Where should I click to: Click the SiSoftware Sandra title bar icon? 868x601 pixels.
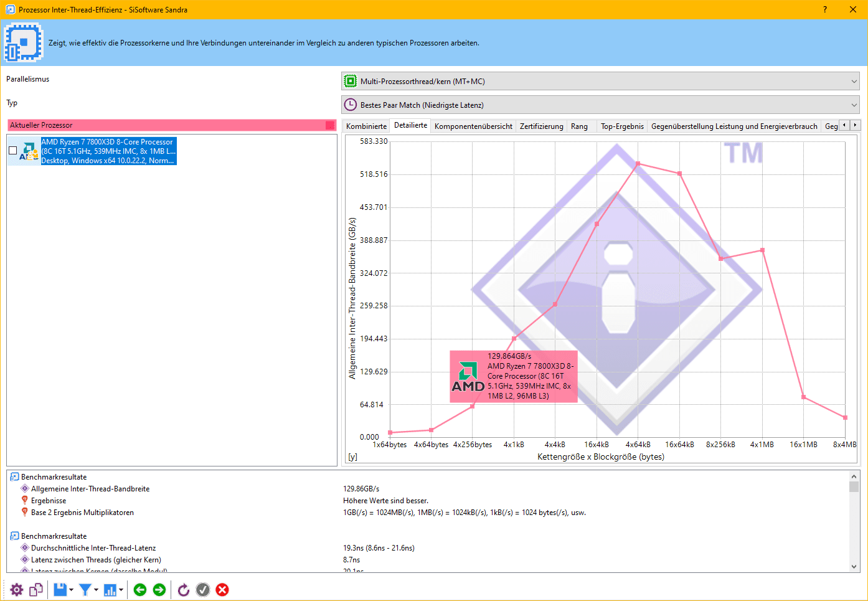10,10
